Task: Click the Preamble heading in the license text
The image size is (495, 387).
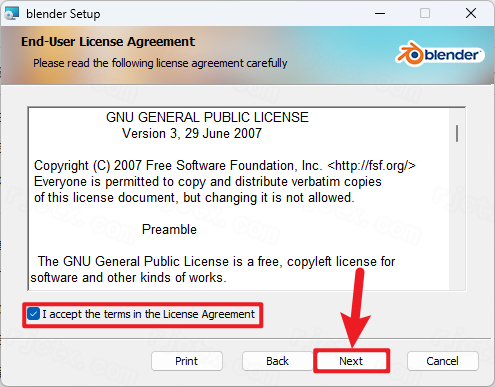Action: tap(169, 230)
